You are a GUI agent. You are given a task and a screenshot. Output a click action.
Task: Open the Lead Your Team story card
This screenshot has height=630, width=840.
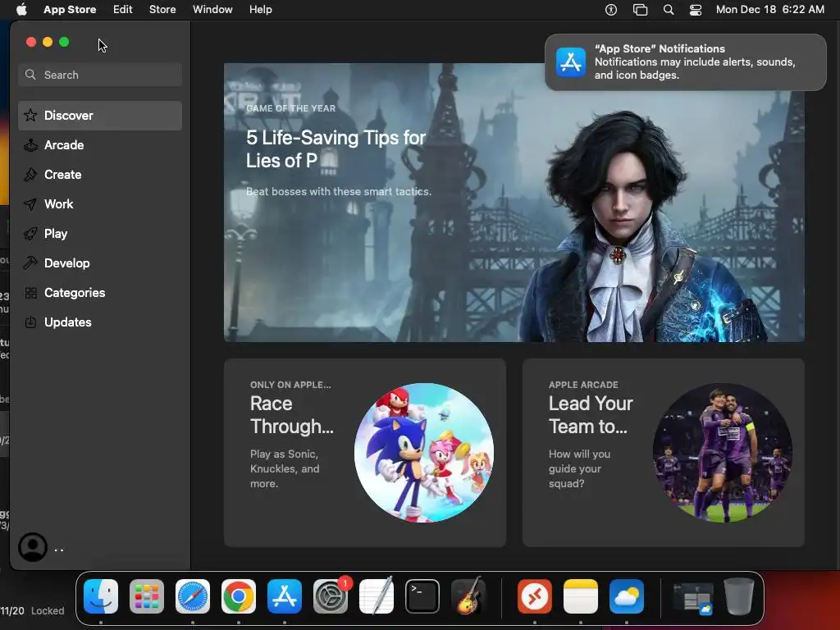[663, 453]
